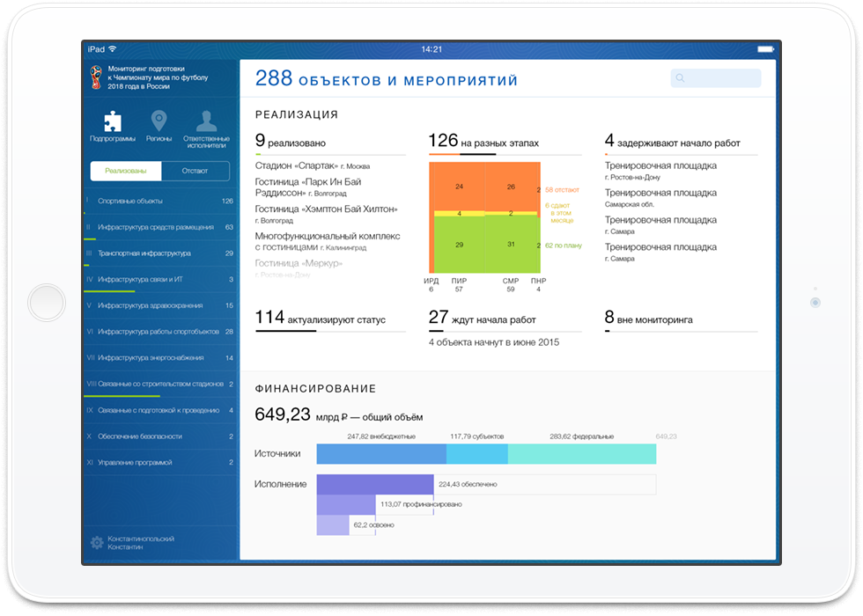Viewport: 863px width, 616px height.
Task: Click the orange 58 отстают chart segment
Action: (x=484, y=187)
